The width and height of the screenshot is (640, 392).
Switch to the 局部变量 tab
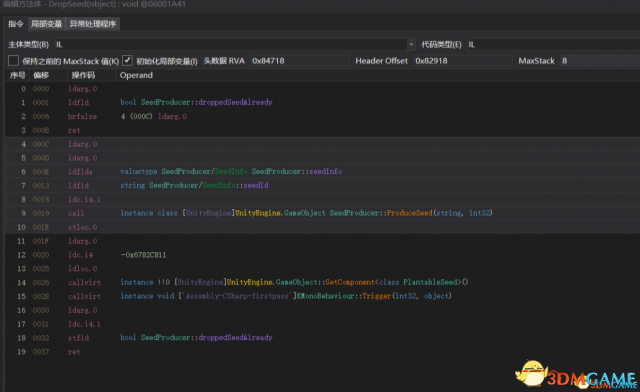(47, 24)
